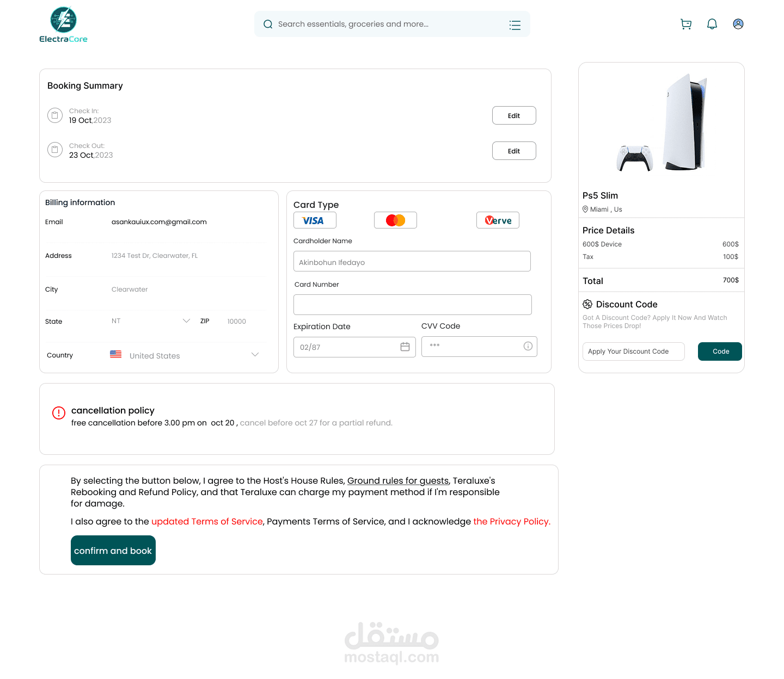Viewport: 784px width, 679px height.
Task: Click the search magnifier icon
Action: [x=268, y=24]
